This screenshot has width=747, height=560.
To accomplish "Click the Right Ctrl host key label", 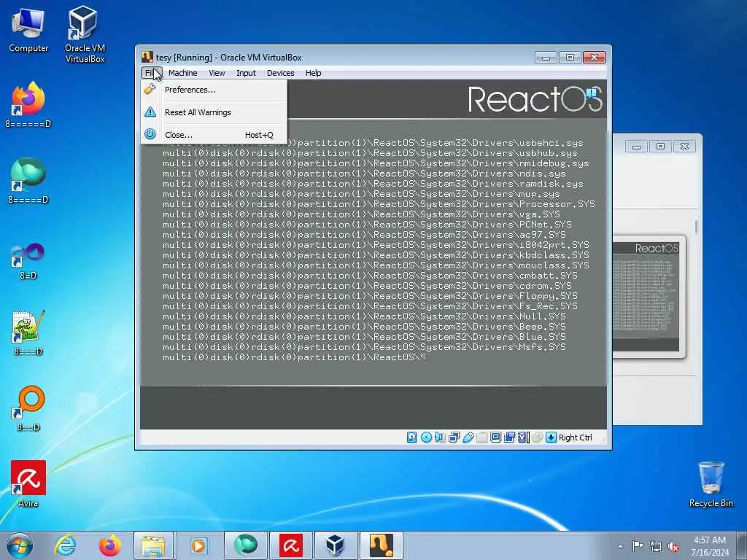I will 575,437.
